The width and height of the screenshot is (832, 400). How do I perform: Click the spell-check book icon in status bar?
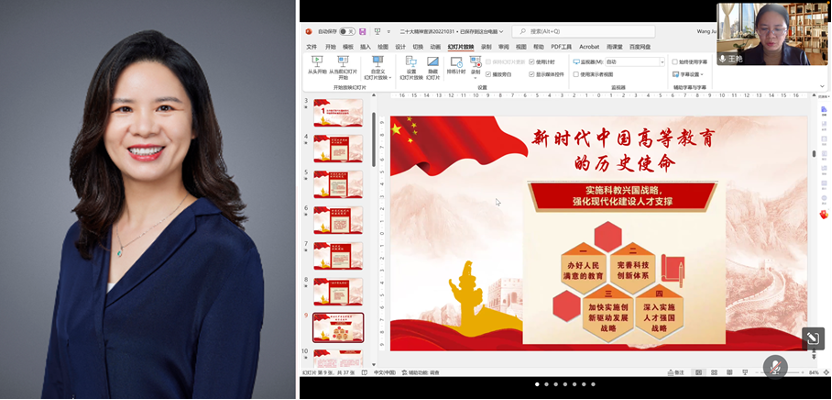[x=364, y=372]
